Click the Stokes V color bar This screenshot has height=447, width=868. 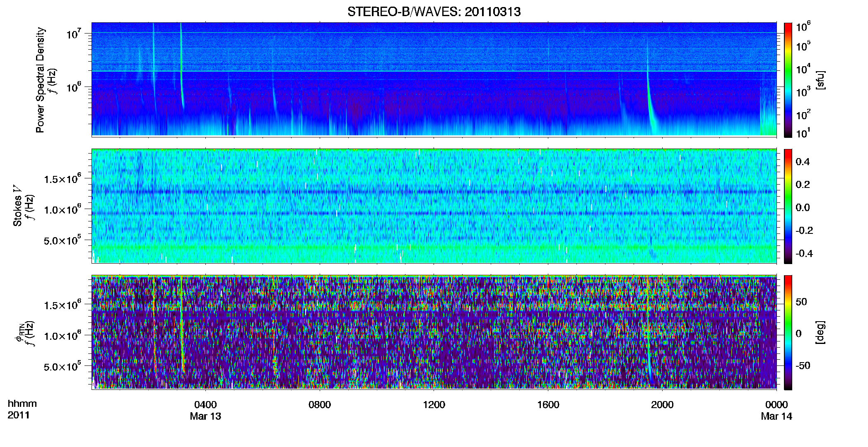(788, 206)
